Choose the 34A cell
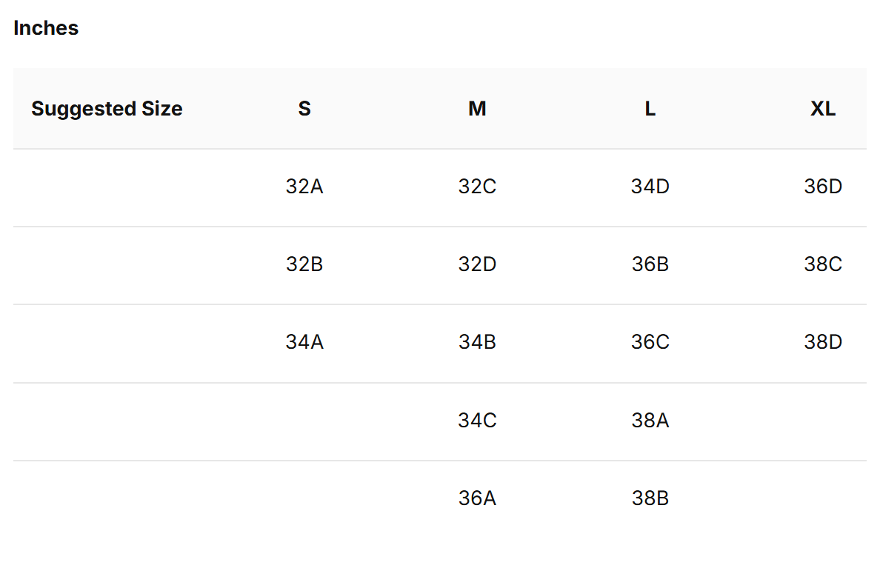This screenshot has width=880, height=588. click(x=304, y=341)
